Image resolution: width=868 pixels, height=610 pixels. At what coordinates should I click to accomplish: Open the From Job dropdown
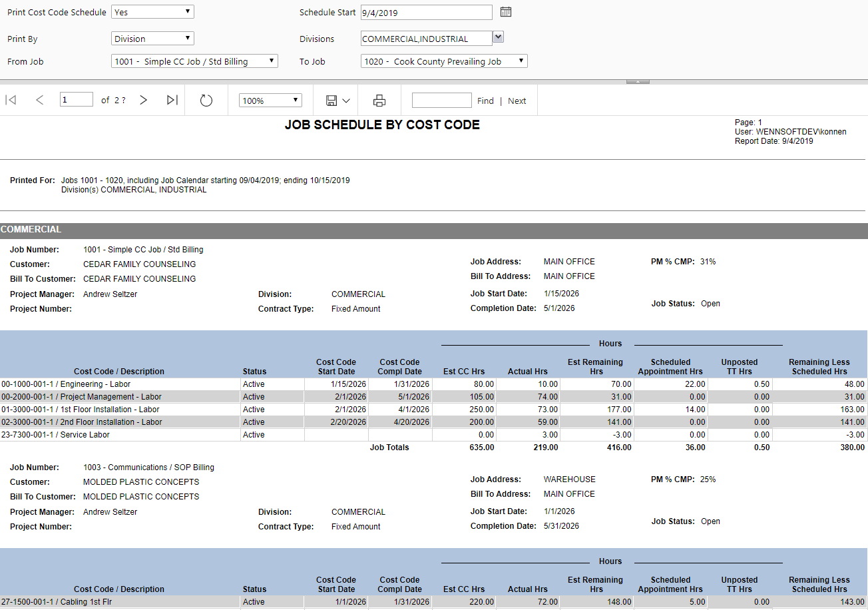(194, 61)
